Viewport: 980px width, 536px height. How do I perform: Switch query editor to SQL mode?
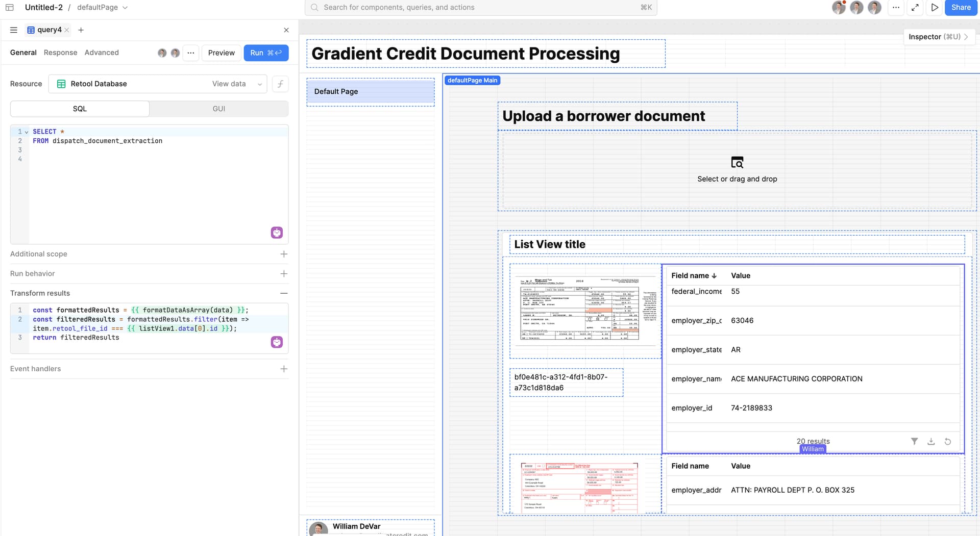pos(80,109)
